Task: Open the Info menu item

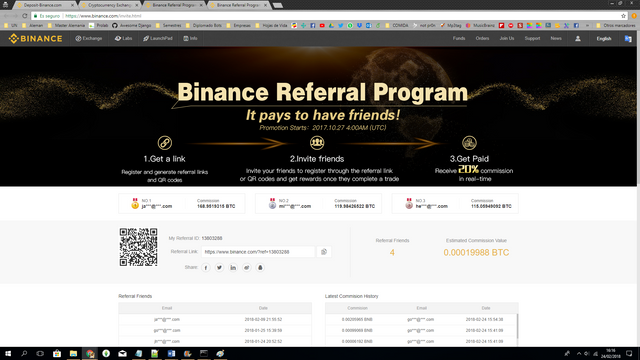Action: [x=190, y=38]
